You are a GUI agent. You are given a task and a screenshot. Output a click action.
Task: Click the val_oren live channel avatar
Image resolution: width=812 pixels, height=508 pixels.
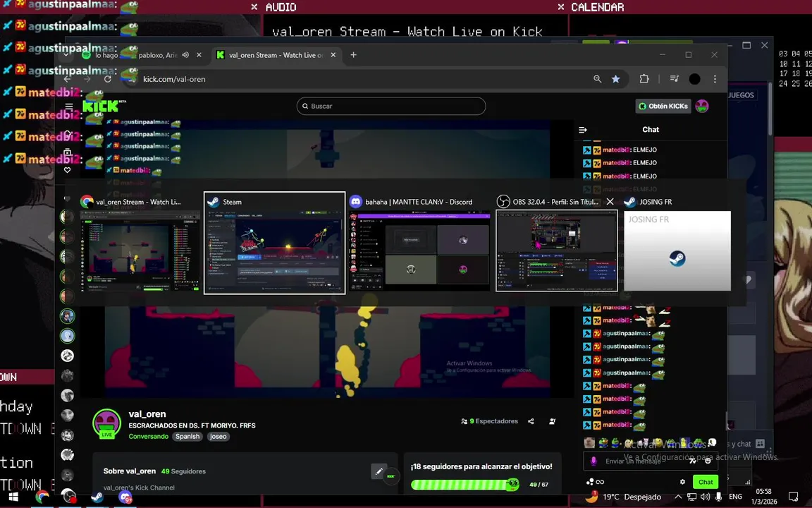106,423
